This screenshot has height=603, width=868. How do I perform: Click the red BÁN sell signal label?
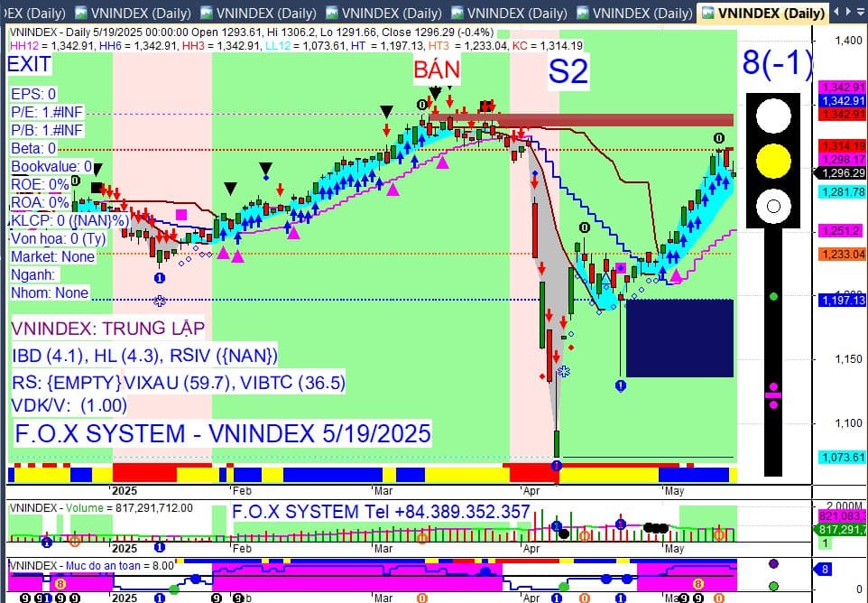coord(437,70)
